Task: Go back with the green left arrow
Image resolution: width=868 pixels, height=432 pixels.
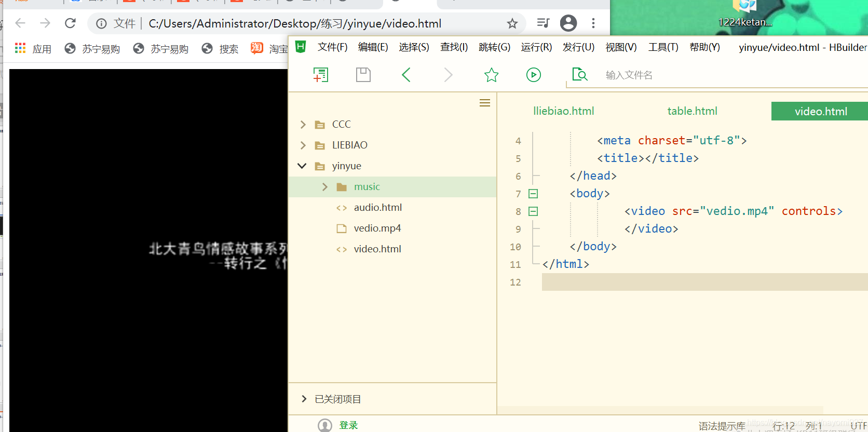Action: tap(406, 75)
